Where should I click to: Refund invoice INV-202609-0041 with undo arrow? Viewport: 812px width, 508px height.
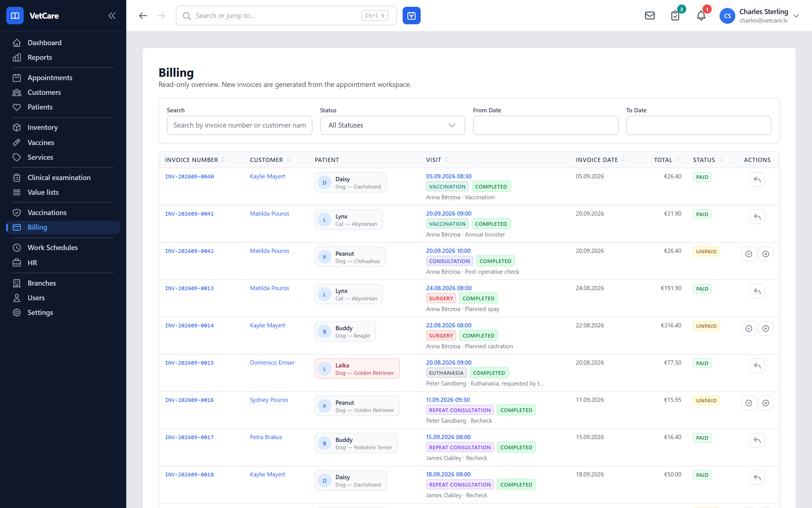point(757,217)
